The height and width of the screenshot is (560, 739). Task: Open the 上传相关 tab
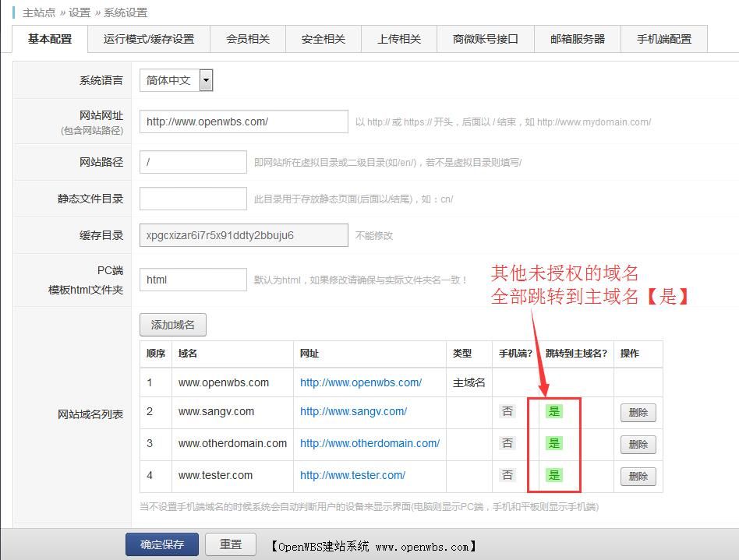(398, 38)
